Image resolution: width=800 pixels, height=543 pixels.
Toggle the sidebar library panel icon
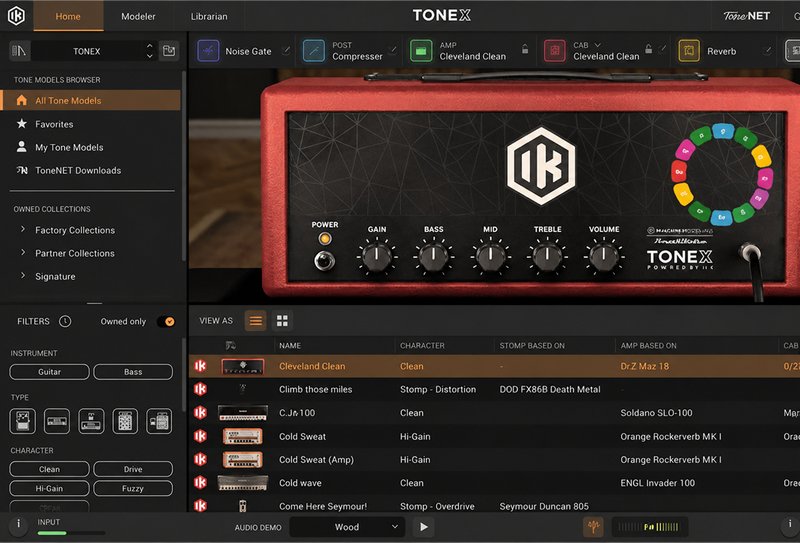(x=19, y=51)
